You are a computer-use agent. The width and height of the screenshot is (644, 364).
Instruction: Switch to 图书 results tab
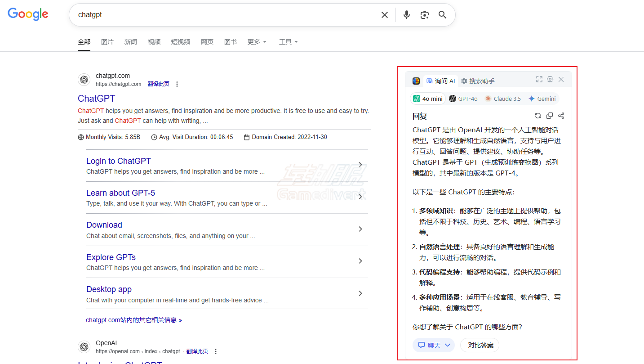231,42
